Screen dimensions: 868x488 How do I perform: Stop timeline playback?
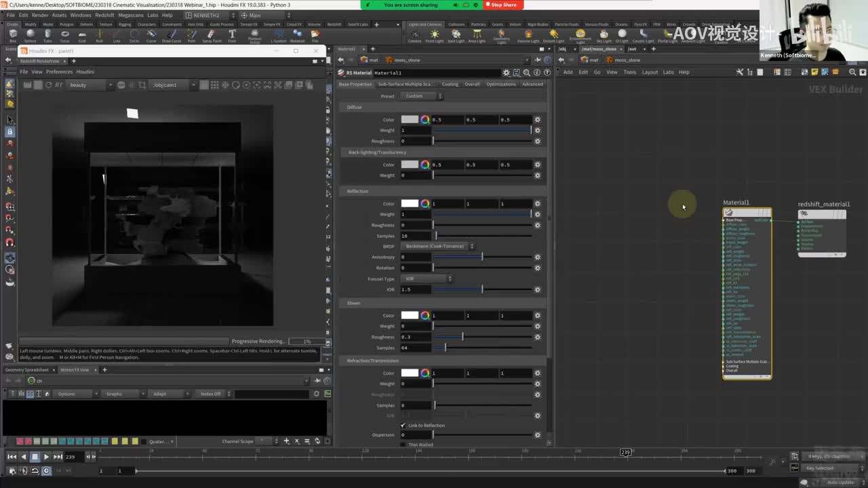35,457
